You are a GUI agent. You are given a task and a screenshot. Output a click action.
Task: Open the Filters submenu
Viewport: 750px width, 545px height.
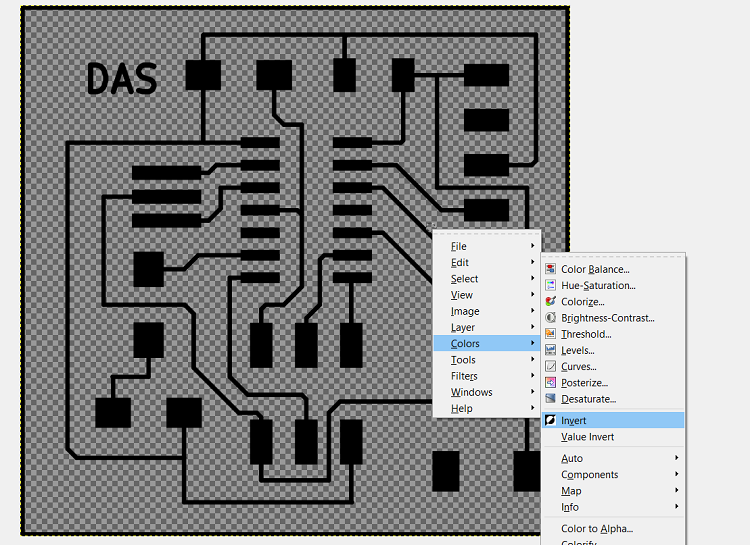(x=486, y=376)
